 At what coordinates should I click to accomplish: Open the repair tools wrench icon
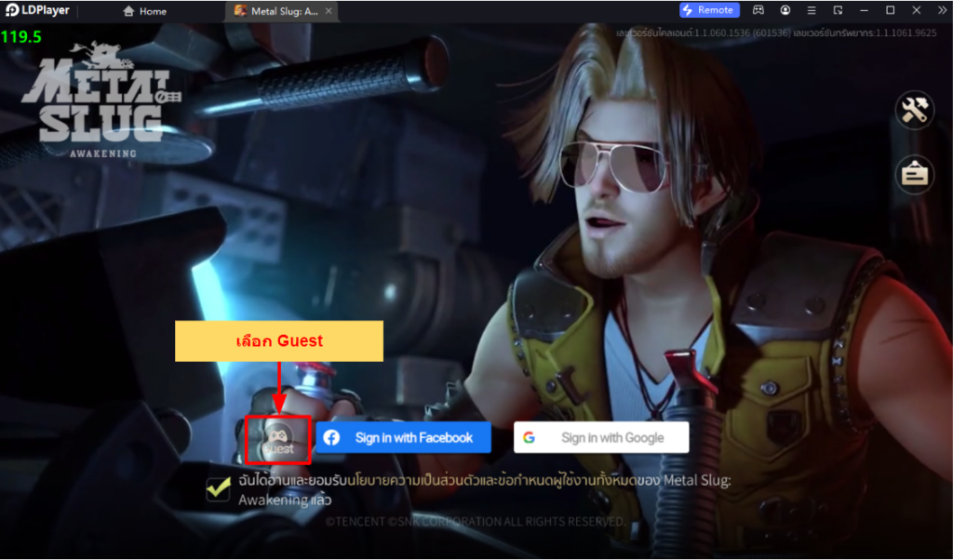click(x=913, y=112)
